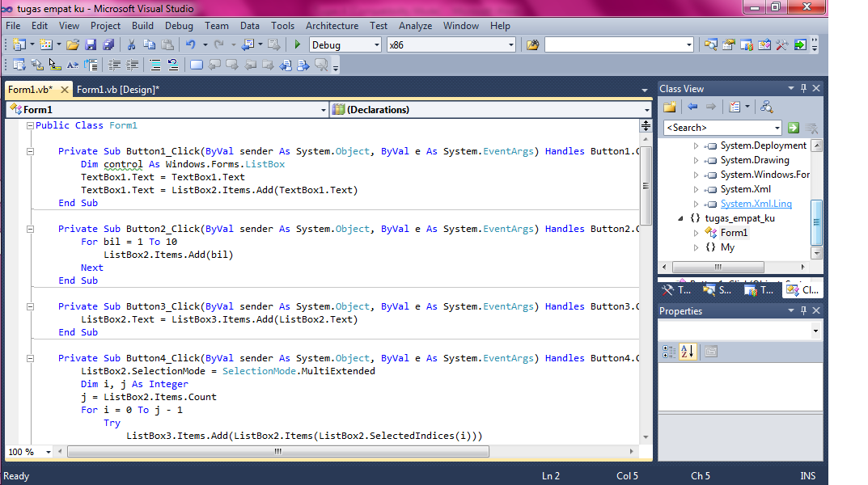Click the New Project icon

point(19,44)
